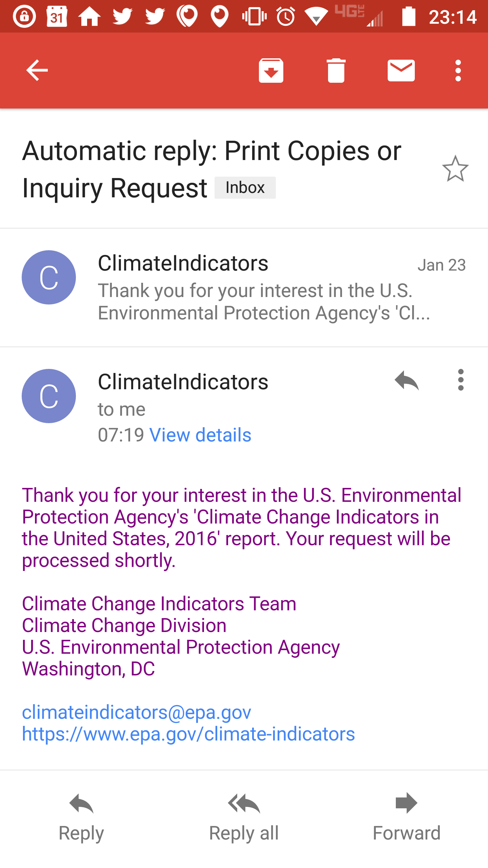Open the top bar overflow menu
This screenshot has height=868, width=488.
(458, 71)
